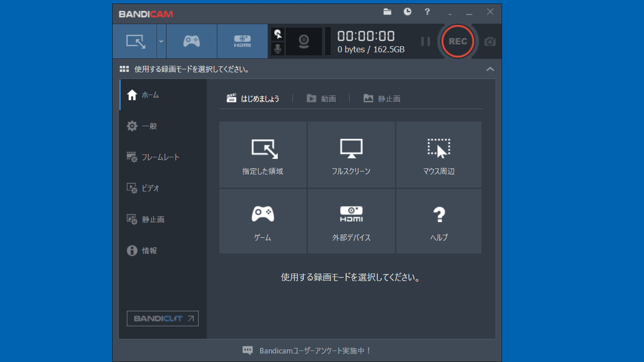
Task: Choose the フルスクリーン recording tile
Action: pos(351,154)
